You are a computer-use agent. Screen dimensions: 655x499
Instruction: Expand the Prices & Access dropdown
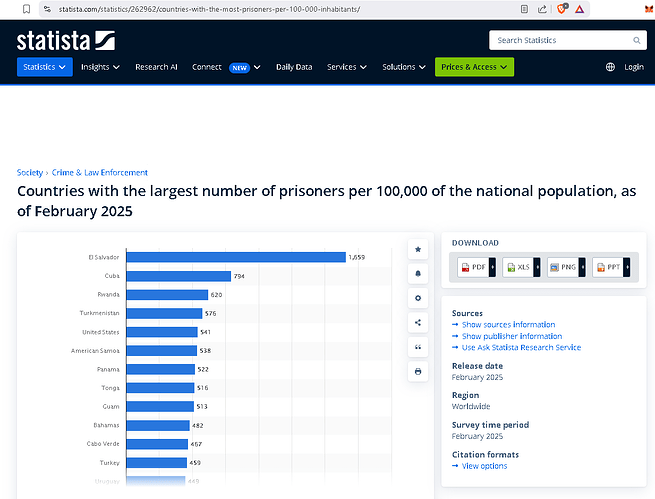pos(474,67)
